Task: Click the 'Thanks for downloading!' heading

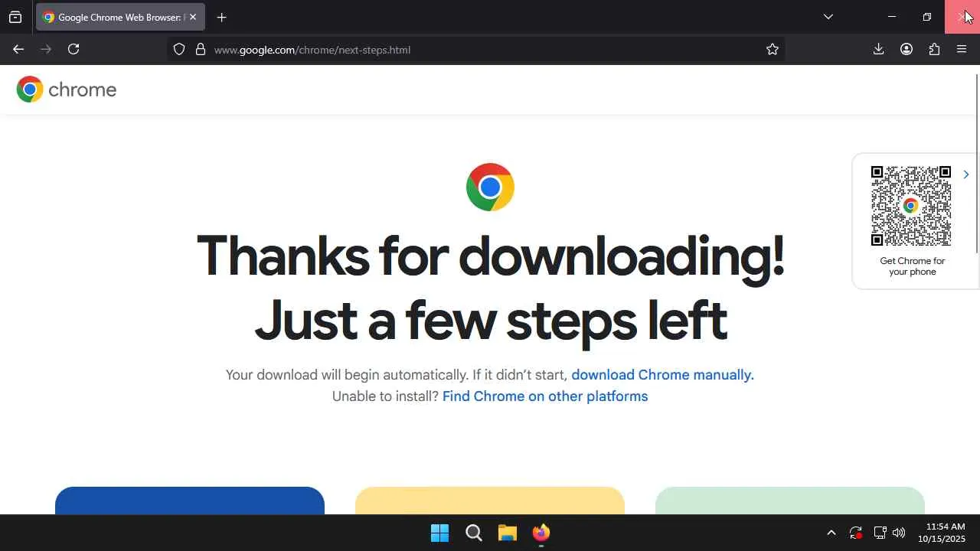Action: (x=491, y=256)
